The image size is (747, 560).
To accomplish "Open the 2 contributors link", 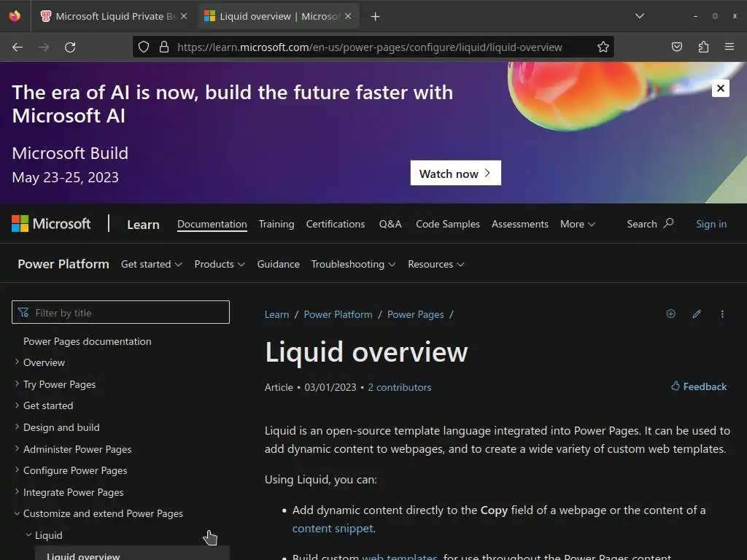I will (x=399, y=387).
